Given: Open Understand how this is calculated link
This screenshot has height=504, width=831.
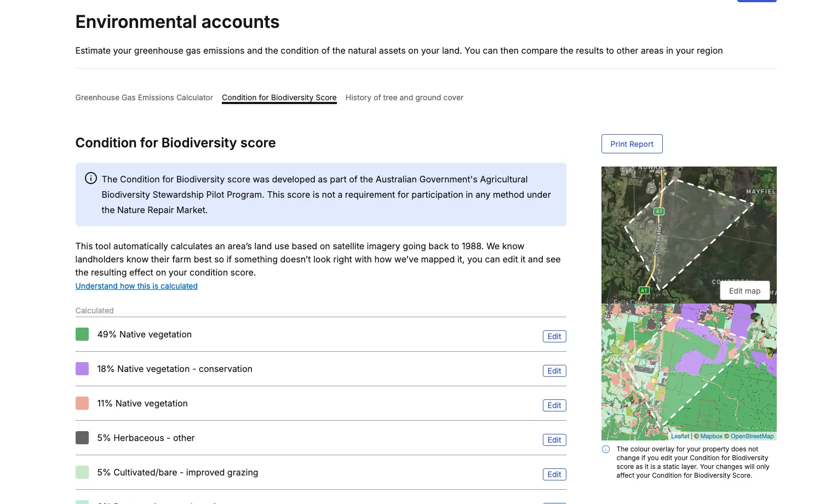Looking at the screenshot, I should (136, 286).
